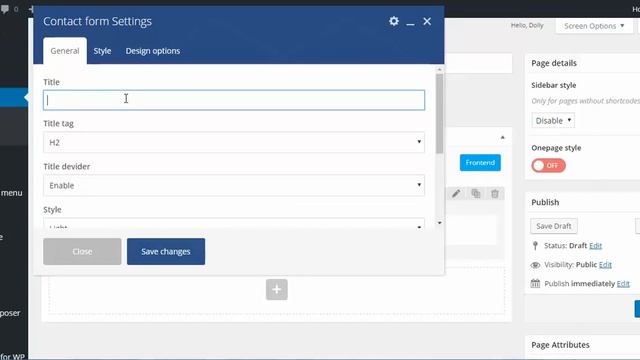Open the settings gear in Contact form dialog
The width and height of the screenshot is (640, 360).
(393, 21)
